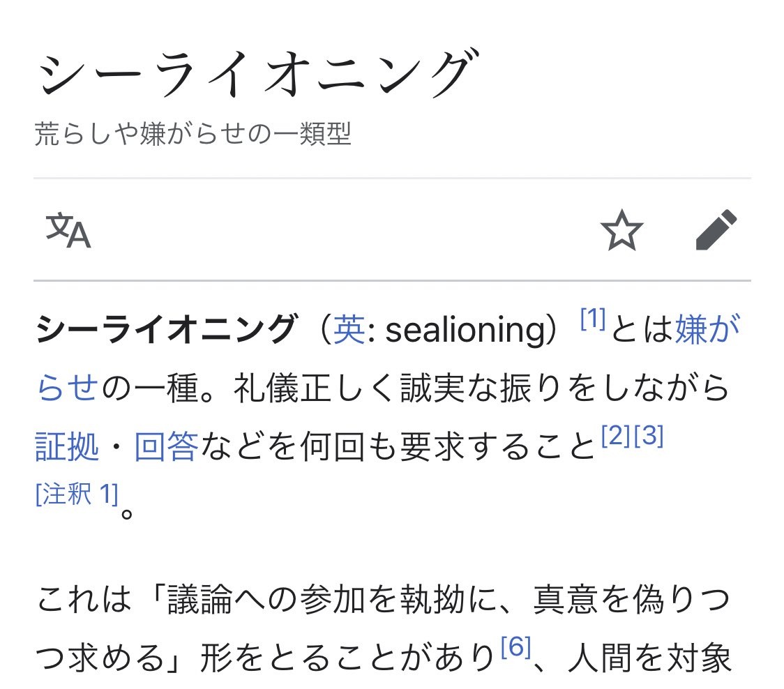The height and width of the screenshot is (689, 784).
Task: Tap the pencil edit icon
Action: [x=716, y=229]
